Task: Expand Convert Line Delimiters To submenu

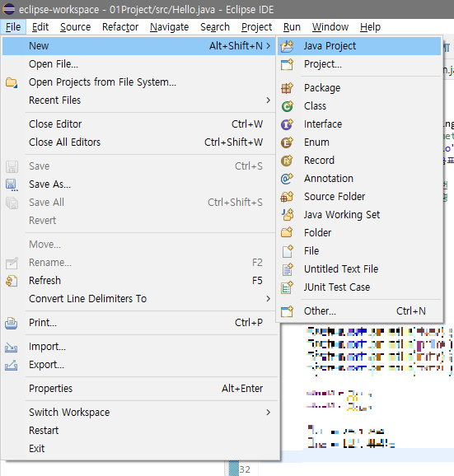Action: (x=268, y=299)
